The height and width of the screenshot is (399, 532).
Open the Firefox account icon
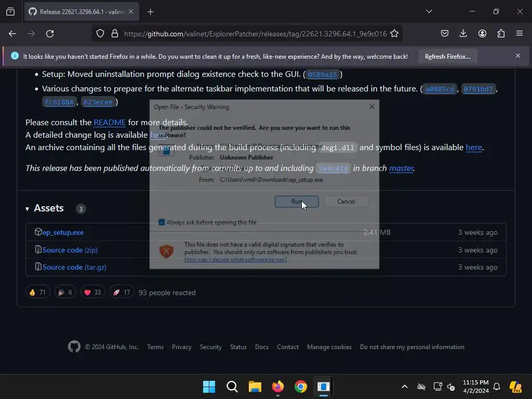[x=482, y=33]
